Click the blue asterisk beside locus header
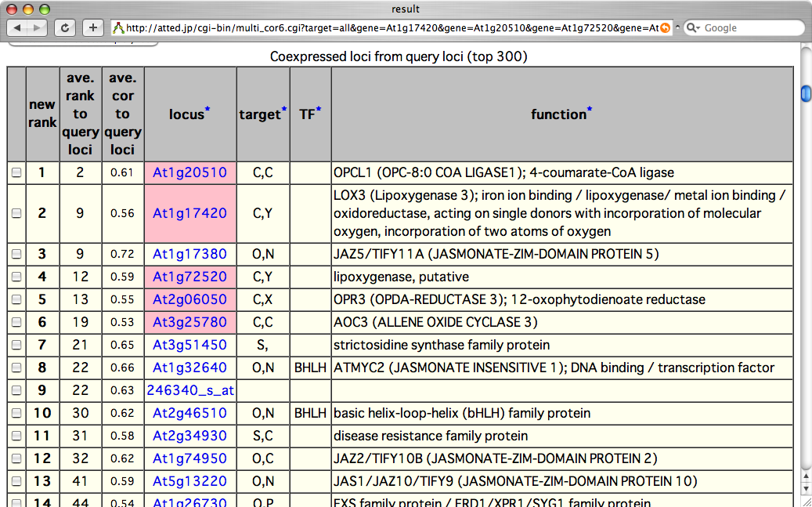This screenshot has height=507, width=812. pos(208,110)
